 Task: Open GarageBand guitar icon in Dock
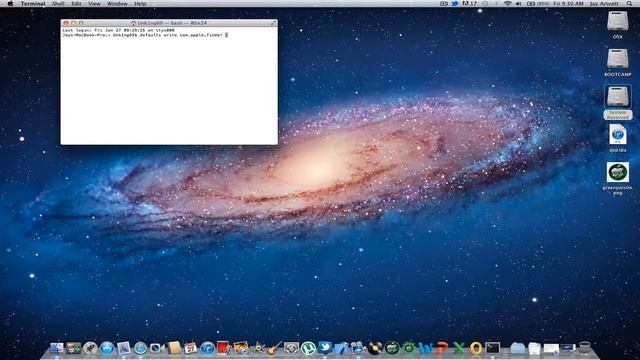pos(274,348)
